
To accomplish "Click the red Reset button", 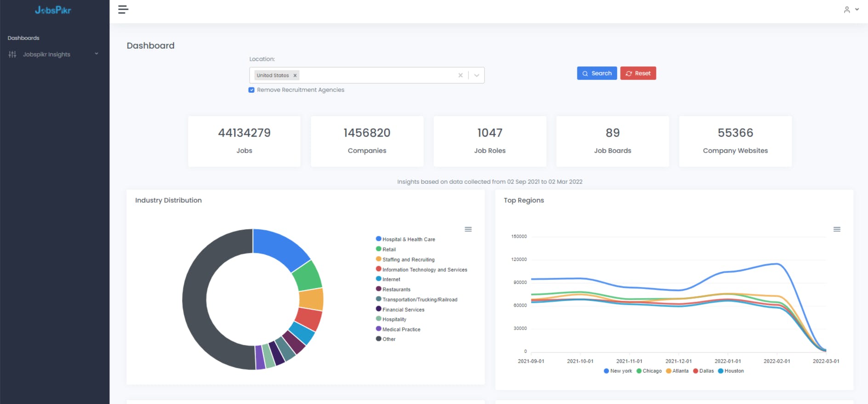I will click(x=638, y=74).
